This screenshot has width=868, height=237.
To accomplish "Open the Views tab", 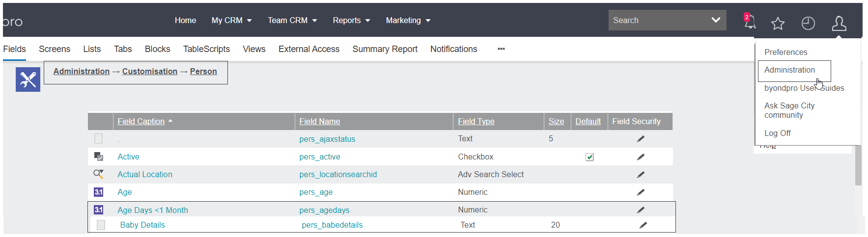I will (254, 49).
